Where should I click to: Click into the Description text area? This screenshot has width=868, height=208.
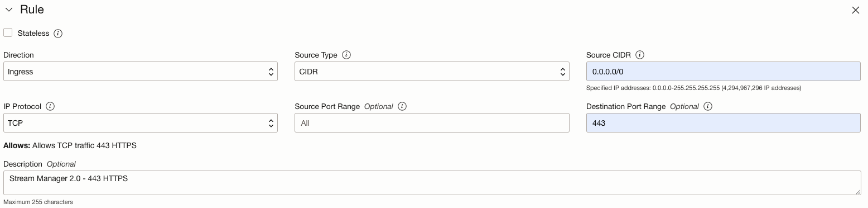432,183
